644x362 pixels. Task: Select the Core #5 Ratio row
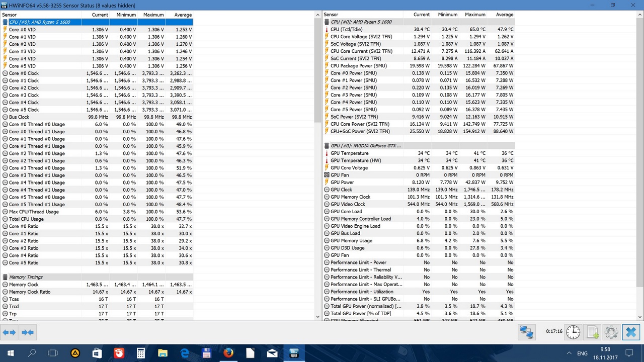pos(97,263)
